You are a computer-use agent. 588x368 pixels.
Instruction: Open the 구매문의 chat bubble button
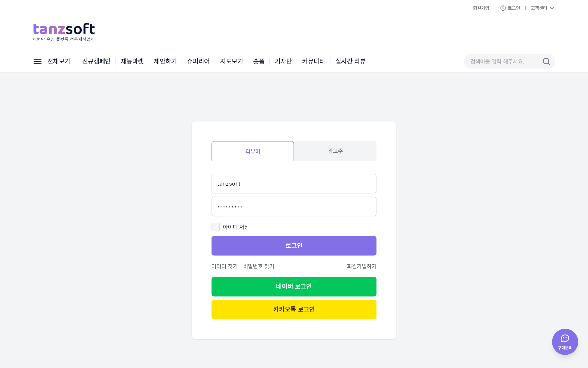click(x=565, y=342)
